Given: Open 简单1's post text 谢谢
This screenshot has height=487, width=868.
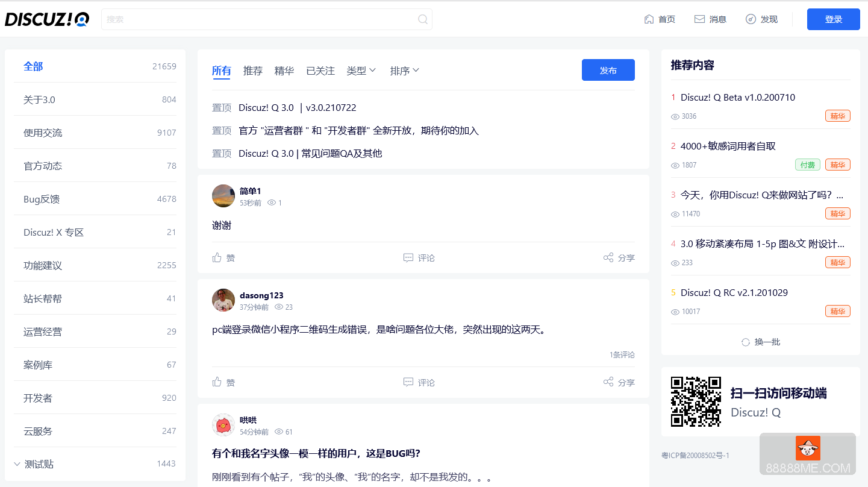Looking at the screenshot, I should (x=222, y=225).
